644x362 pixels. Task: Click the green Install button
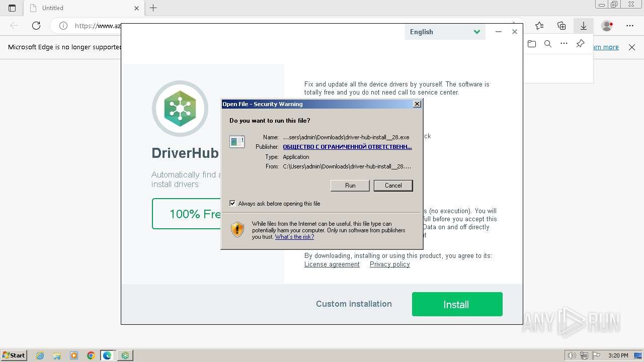pyautogui.click(x=457, y=304)
